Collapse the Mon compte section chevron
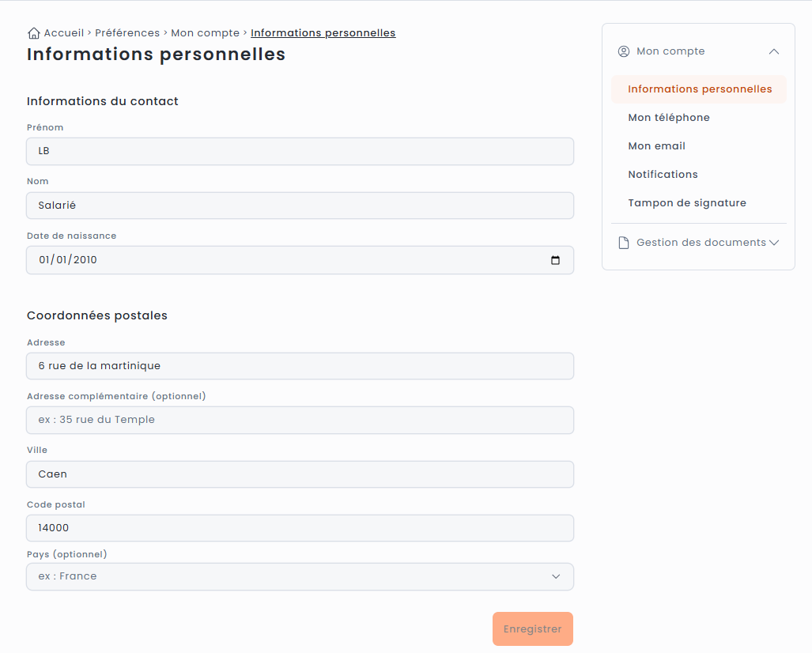This screenshot has height=653, width=812. [x=774, y=51]
